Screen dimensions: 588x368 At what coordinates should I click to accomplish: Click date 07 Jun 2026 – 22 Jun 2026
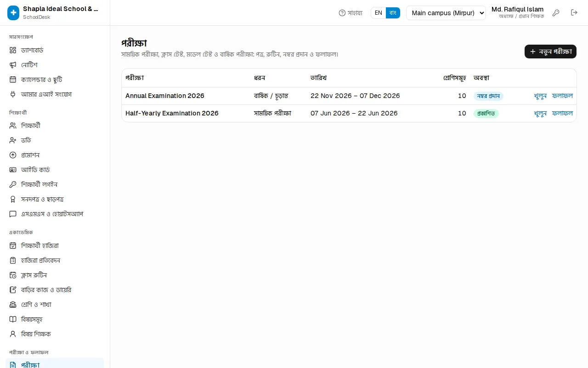click(x=354, y=113)
